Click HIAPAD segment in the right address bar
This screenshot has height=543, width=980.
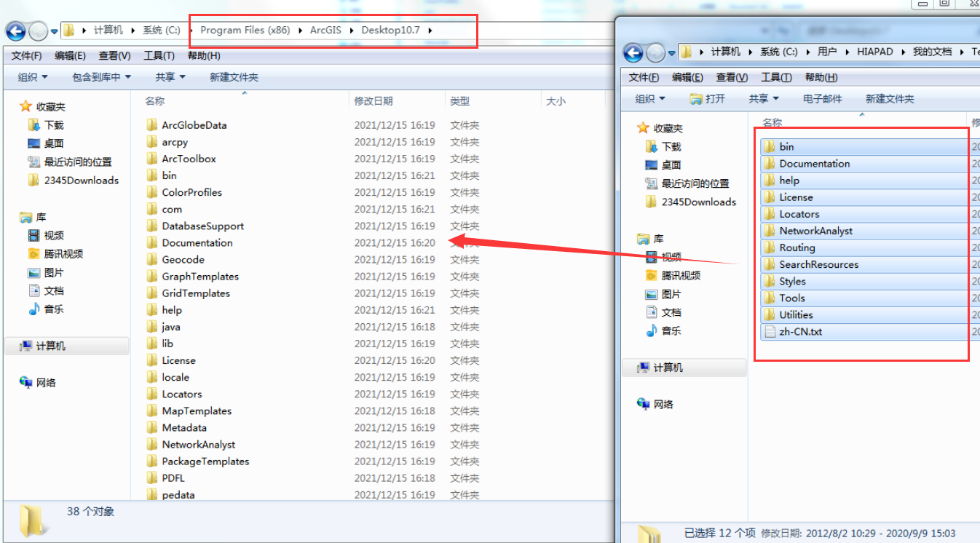click(874, 52)
